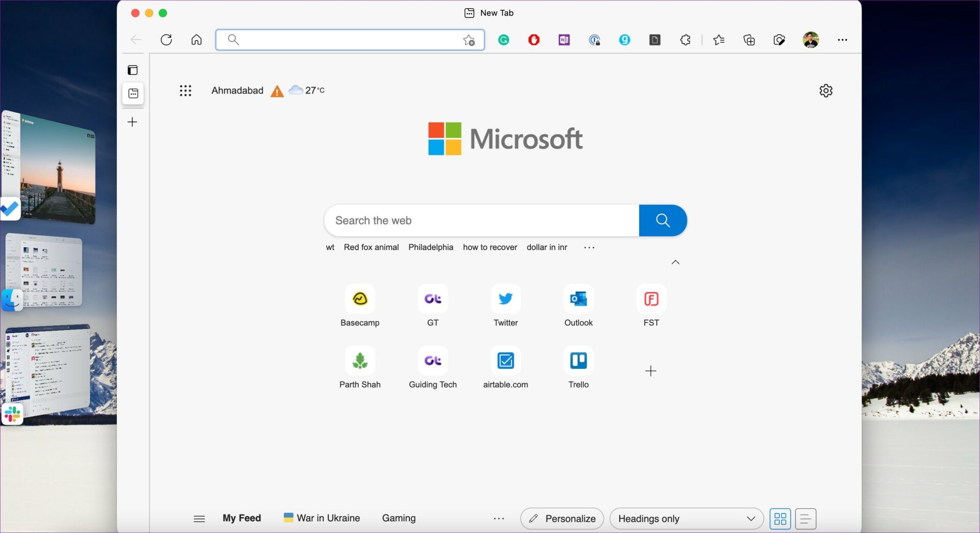Click the Ahmadabad weather location
The height and width of the screenshot is (533, 980).
(x=237, y=91)
